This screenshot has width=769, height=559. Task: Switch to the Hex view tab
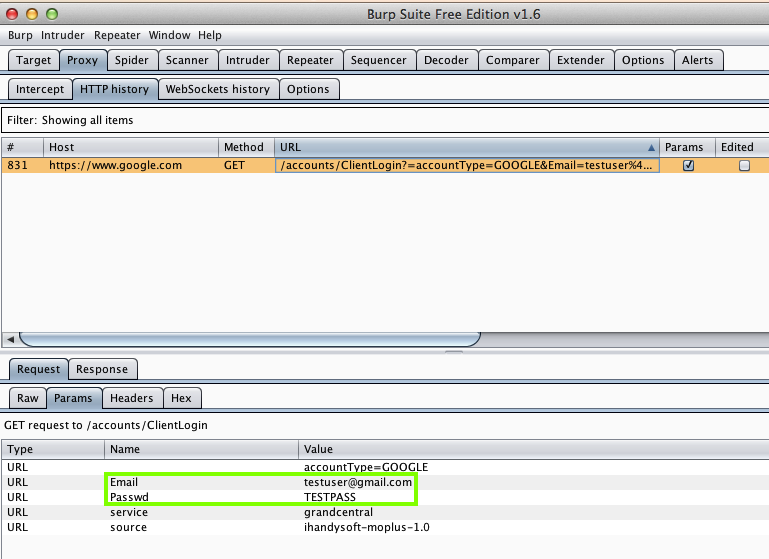[x=181, y=398]
